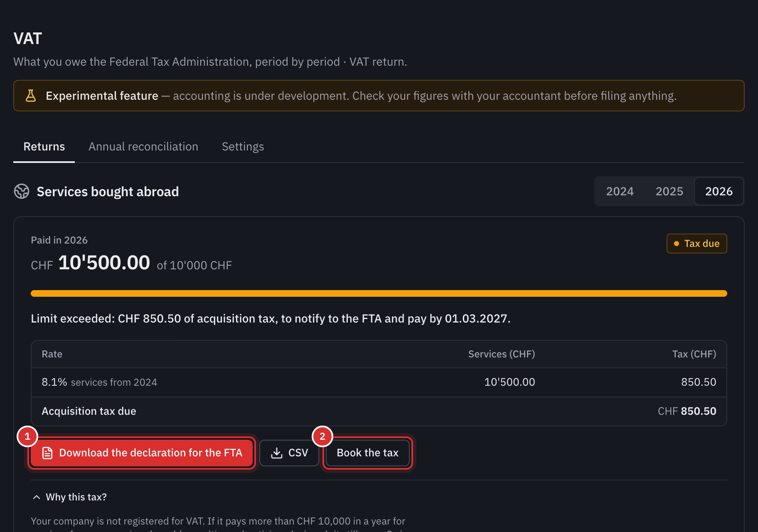This screenshot has height=532, width=758.
Task: Click the 'Paid in 2026' label
Action: [59, 240]
